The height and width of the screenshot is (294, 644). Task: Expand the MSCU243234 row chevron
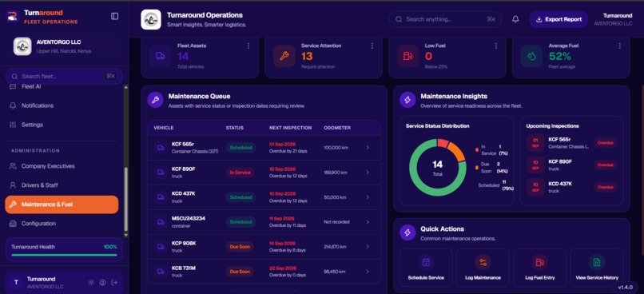tap(368, 222)
